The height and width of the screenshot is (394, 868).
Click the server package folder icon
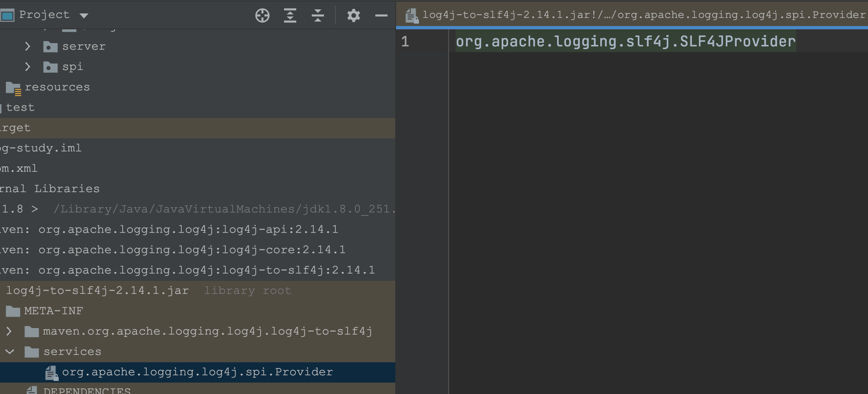(x=50, y=47)
